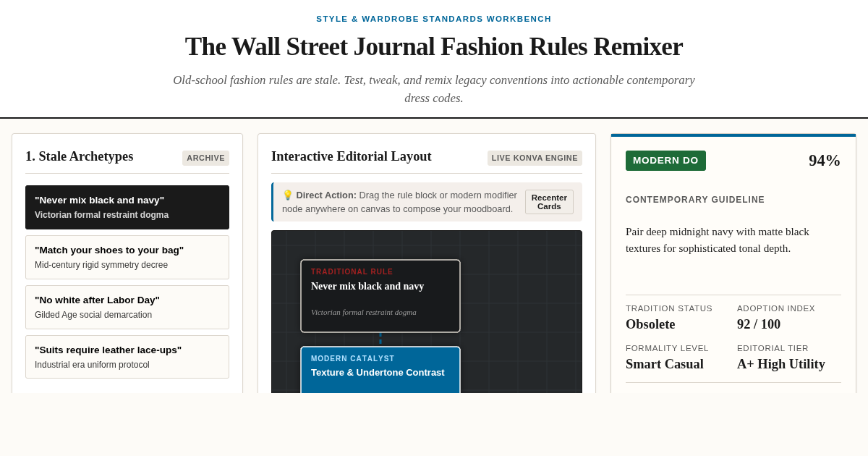Click the "A+ High Utility" editorial tier value
868x456 pixels.
pos(781,364)
